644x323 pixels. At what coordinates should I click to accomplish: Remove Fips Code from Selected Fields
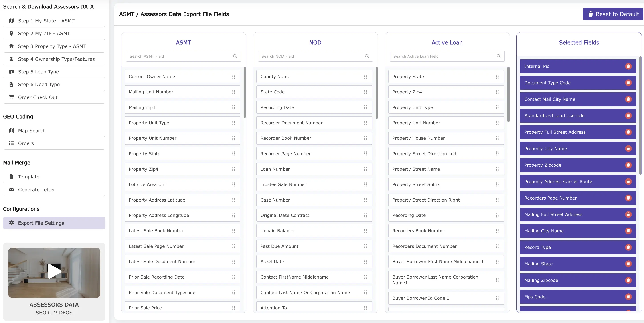(628, 297)
